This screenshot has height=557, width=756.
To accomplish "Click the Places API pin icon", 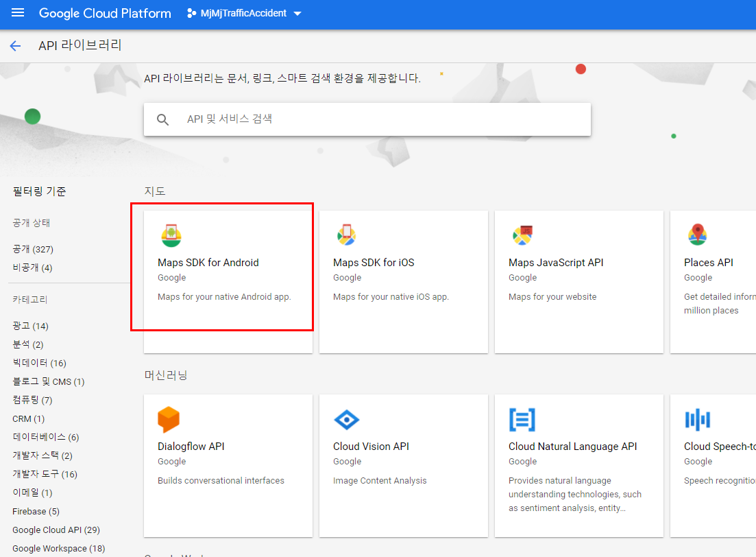I will click(x=697, y=235).
